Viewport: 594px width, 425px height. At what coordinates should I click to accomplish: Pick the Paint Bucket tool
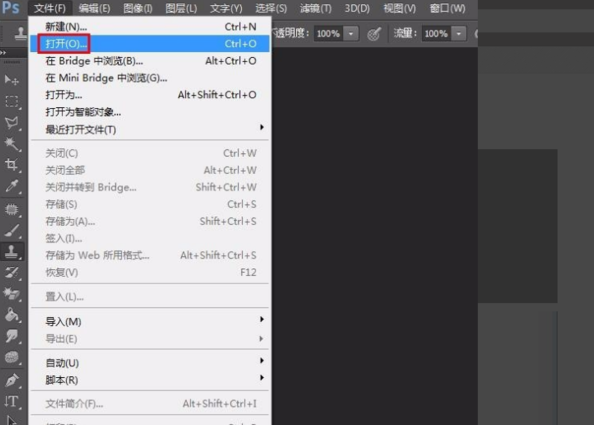pos(12,315)
